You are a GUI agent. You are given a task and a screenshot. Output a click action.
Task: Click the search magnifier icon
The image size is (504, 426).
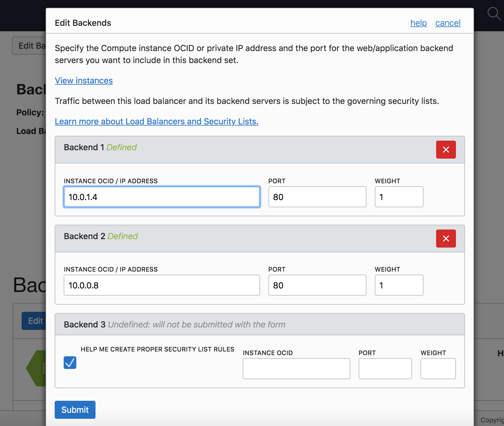pyautogui.click(x=493, y=14)
